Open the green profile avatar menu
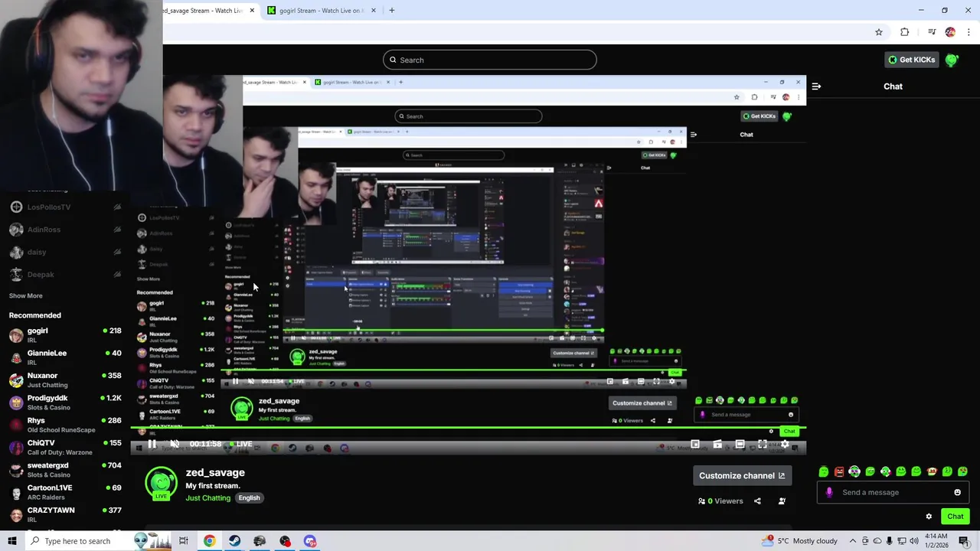 pyautogui.click(x=952, y=60)
